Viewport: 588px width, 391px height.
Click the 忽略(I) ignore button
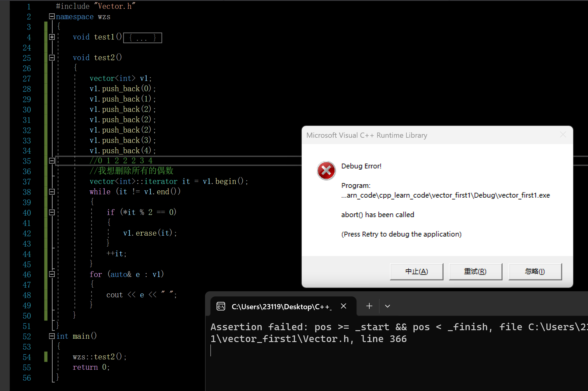(535, 272)
